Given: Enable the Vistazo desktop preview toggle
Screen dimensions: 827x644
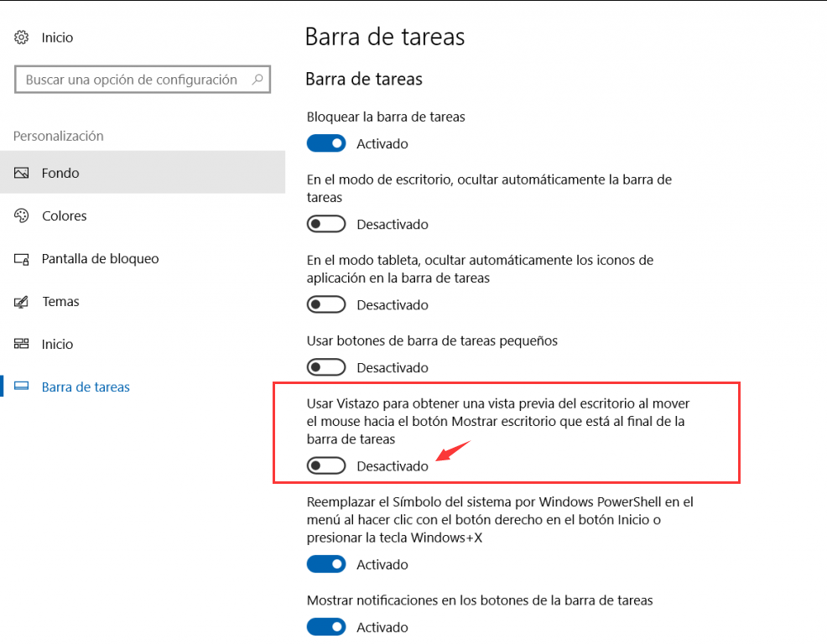Looking at the screenshot, I should [x=326, y=465].
